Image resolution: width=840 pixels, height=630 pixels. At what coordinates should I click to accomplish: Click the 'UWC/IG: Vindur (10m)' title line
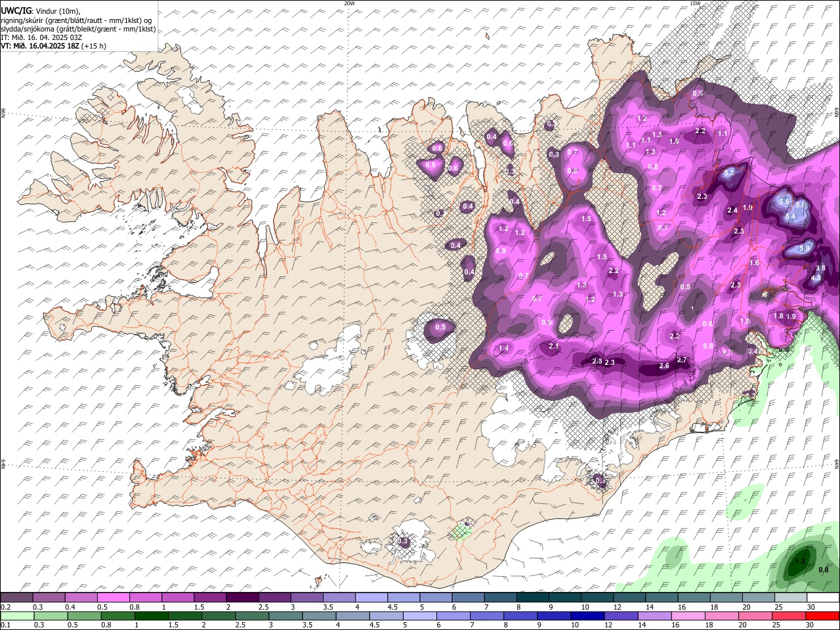(40, 10)
